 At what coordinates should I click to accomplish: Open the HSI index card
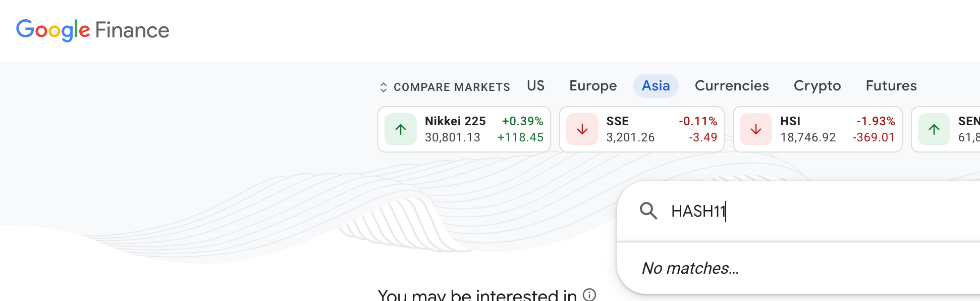coord(818,129)
